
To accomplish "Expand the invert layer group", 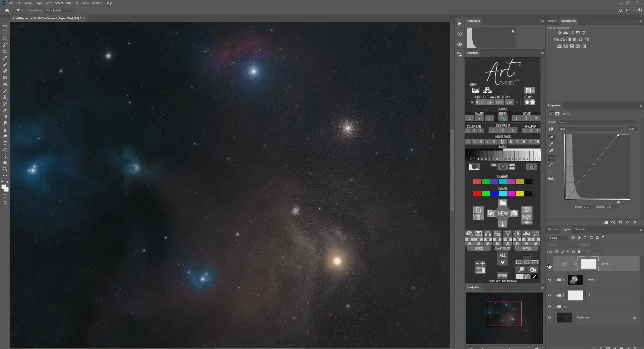I will (555, 280).
